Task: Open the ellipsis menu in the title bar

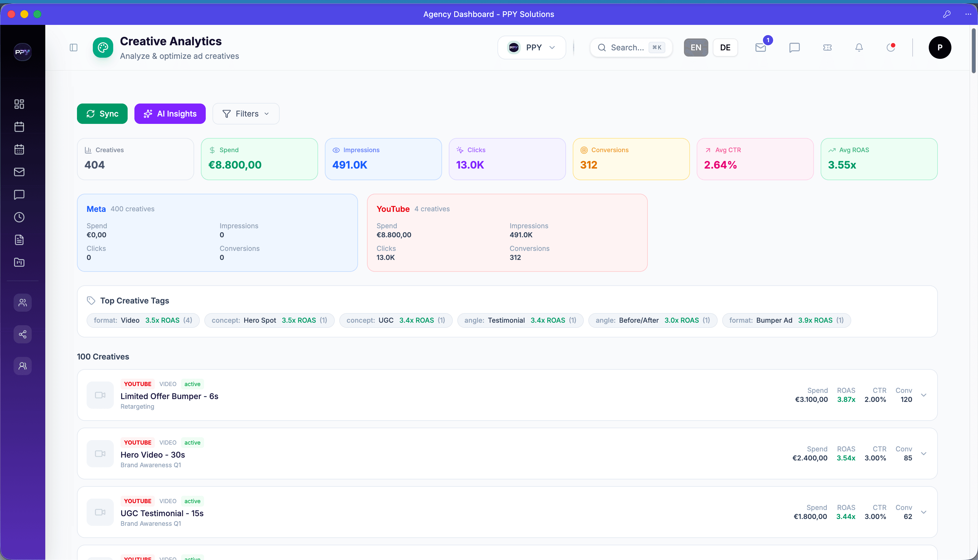Action: pos(968,14)
